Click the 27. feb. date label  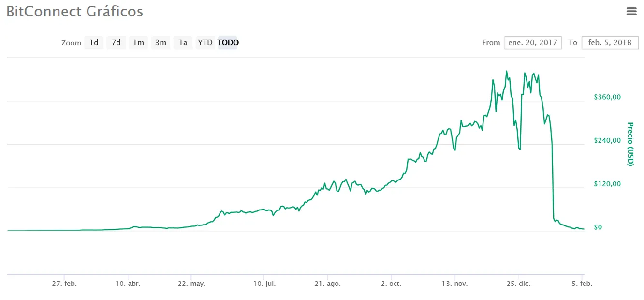(x=64, y=284)
